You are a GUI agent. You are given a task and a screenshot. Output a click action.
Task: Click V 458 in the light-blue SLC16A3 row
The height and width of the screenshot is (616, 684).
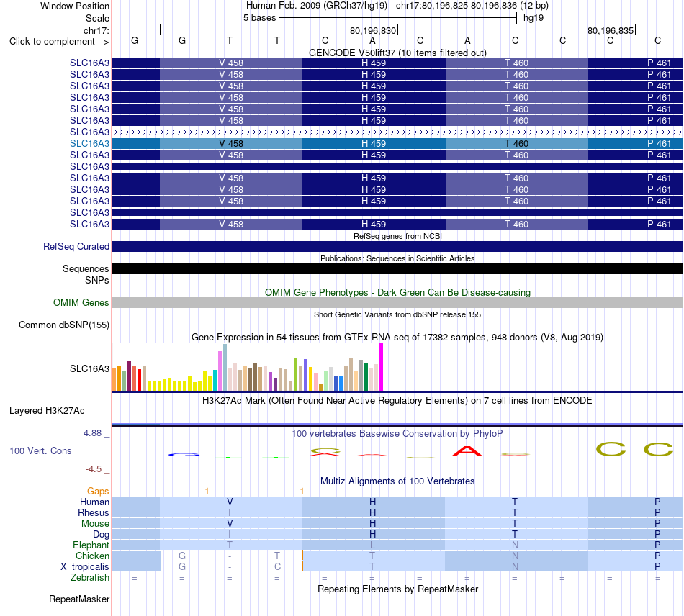point(231,143)
